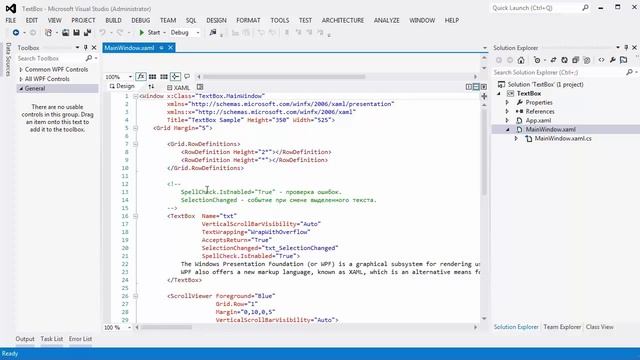Image resolution: width=640 pixels, height=360 pixels.
Task: Toggle snap to snaplines in designer
Action: click(x=175, y=76)
